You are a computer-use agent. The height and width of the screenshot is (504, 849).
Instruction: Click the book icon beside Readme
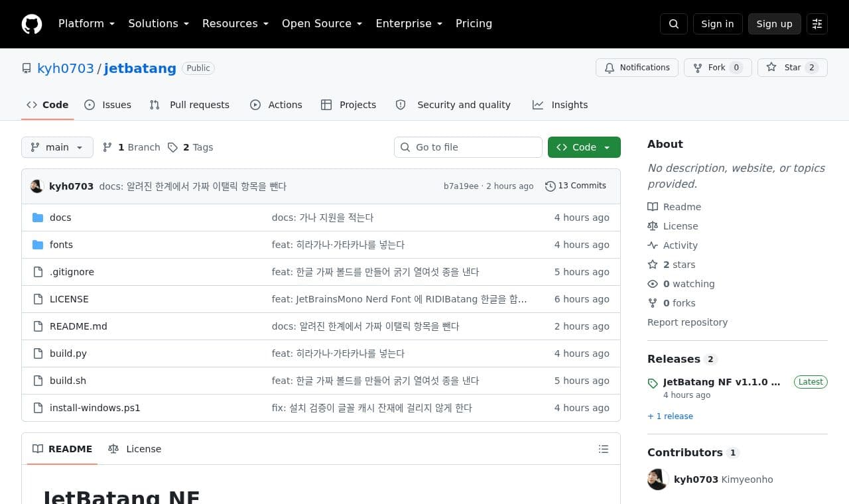pyautogui.click(x=653, y=207)
